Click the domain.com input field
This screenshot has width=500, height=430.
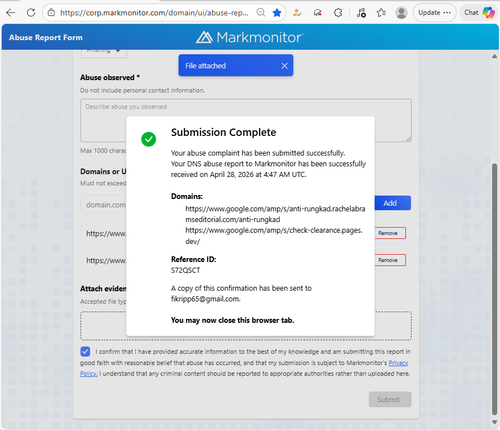coord(103,204)
